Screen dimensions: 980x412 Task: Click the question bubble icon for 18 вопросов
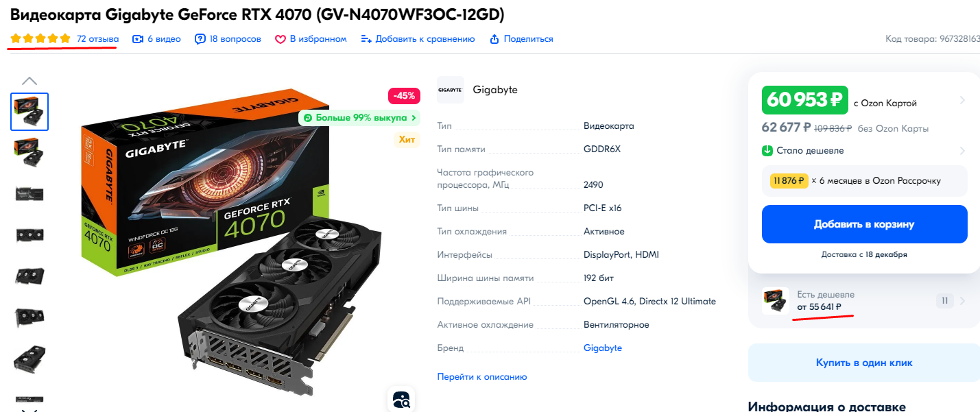click(x=200, y=39)
